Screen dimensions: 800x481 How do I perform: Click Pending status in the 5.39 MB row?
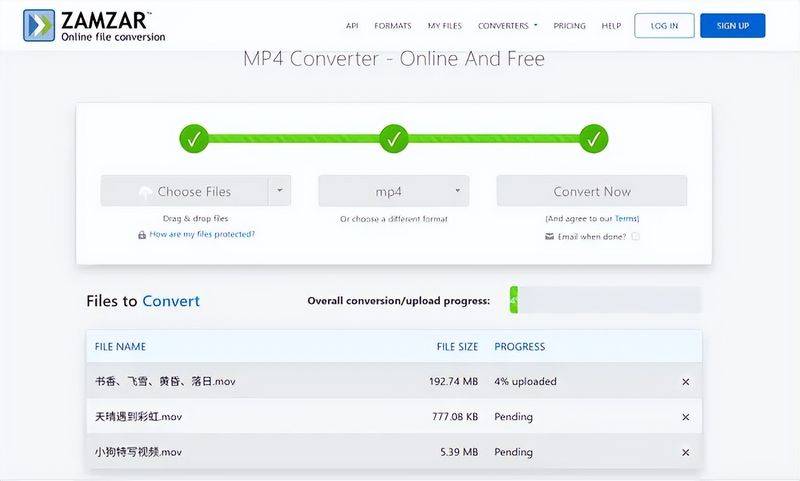pos(513,452)
